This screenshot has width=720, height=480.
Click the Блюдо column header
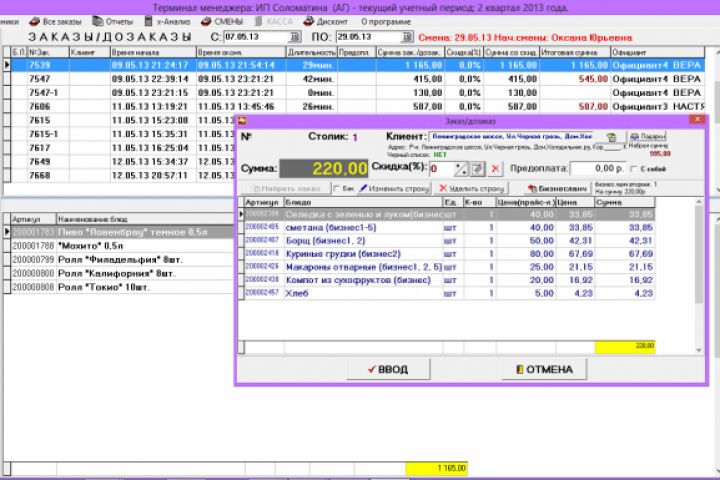pos(363,202)
